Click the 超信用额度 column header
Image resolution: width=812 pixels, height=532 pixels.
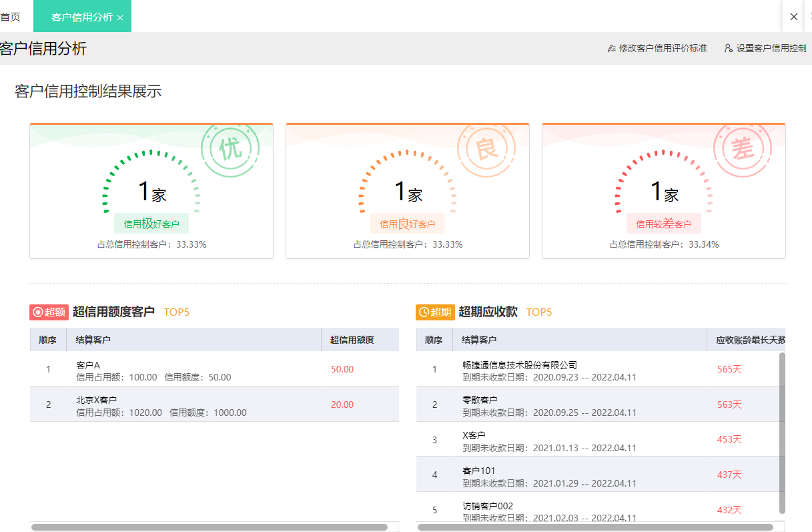352,340
